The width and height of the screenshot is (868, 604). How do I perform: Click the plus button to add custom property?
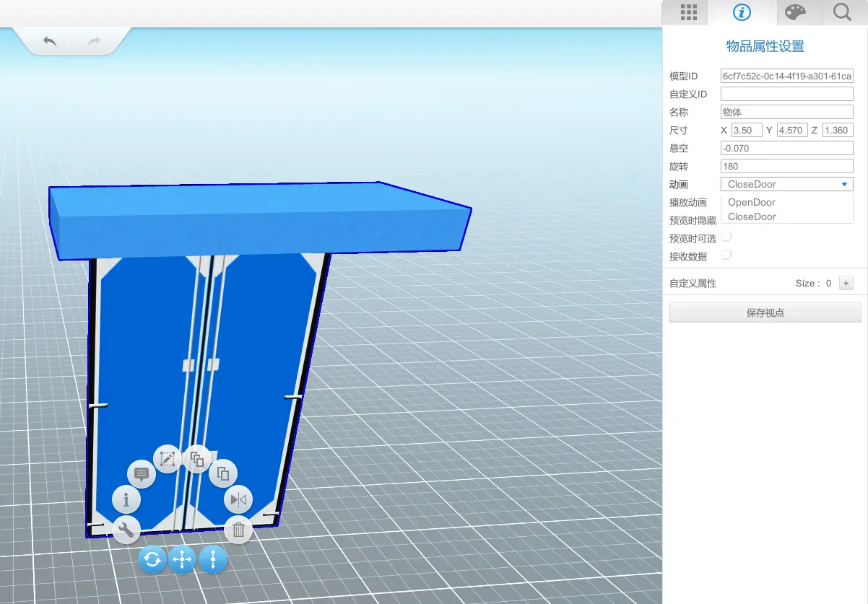coord(846,284)
